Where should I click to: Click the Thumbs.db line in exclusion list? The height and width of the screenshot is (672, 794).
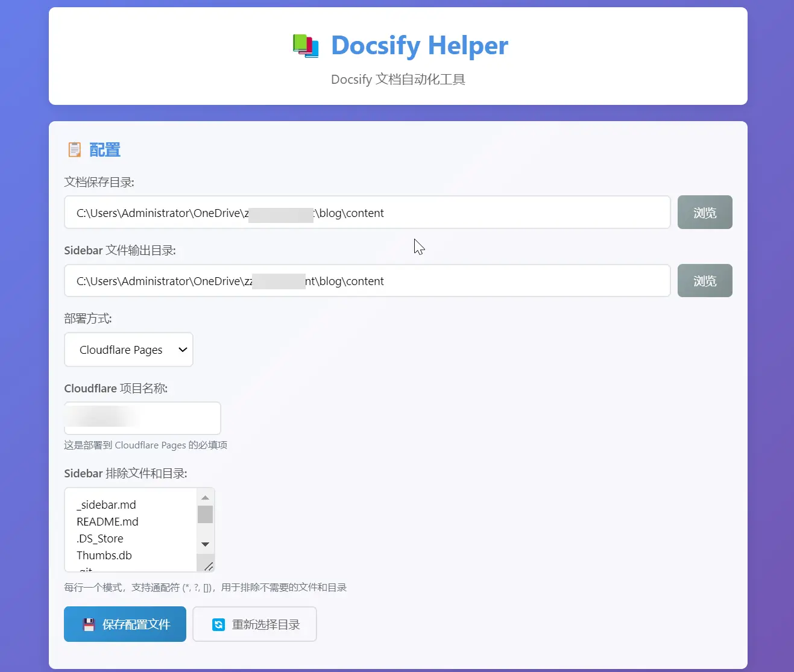point(104,555)
